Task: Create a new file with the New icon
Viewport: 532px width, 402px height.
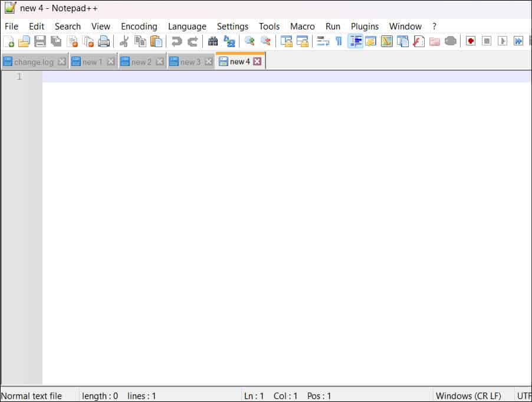Action: tap(9, 41)
